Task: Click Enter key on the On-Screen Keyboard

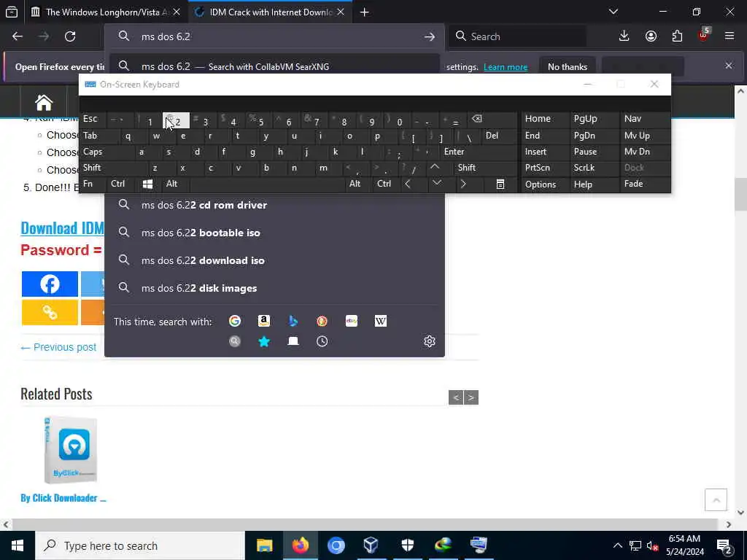Action: tap(479, 152)
